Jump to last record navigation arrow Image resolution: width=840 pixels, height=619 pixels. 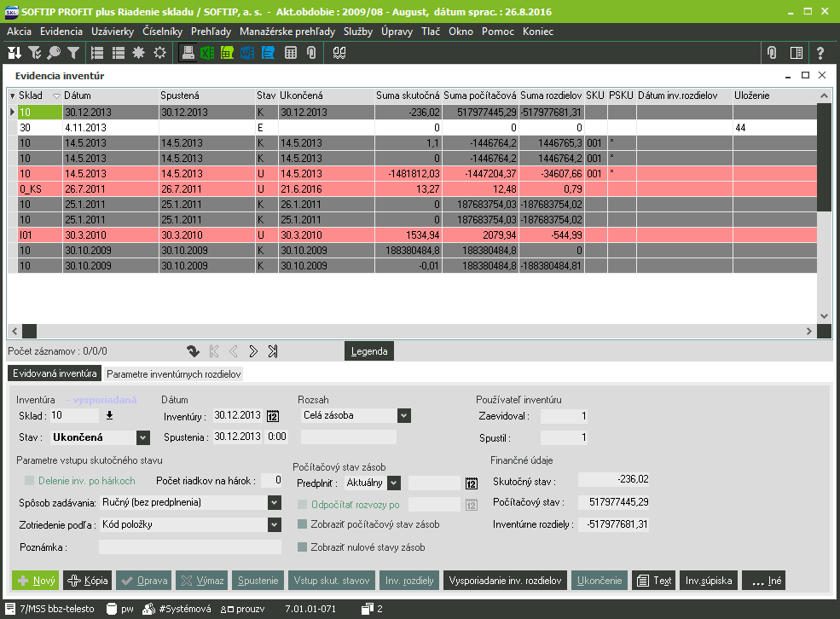273,350
